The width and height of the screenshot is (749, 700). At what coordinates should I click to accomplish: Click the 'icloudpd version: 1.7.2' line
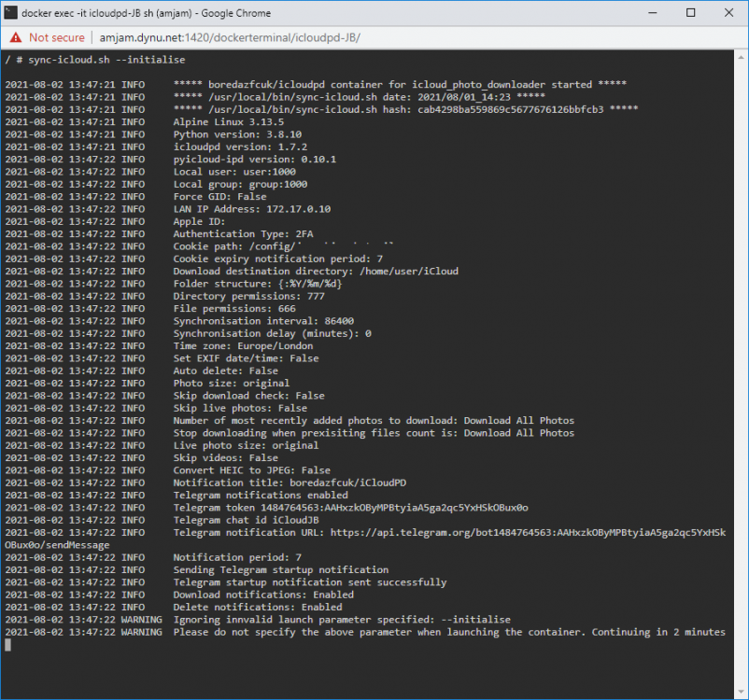point(240,147)
